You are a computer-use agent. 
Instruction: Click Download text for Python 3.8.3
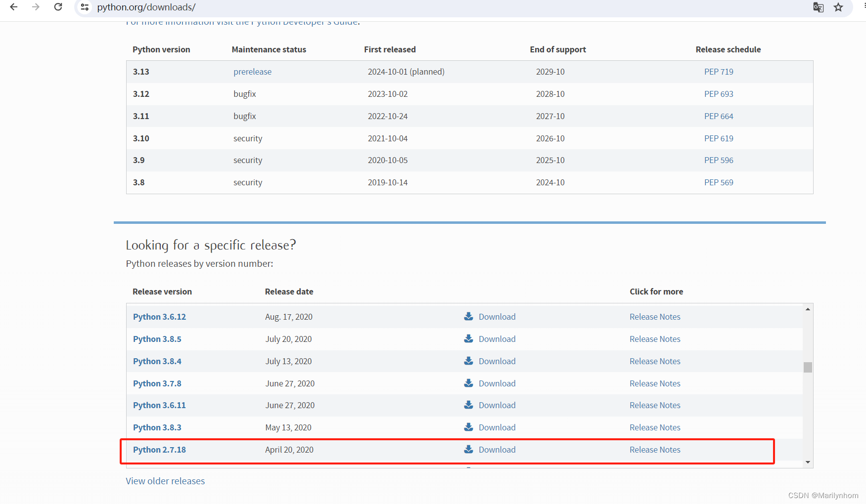click(x=497, y=427)
